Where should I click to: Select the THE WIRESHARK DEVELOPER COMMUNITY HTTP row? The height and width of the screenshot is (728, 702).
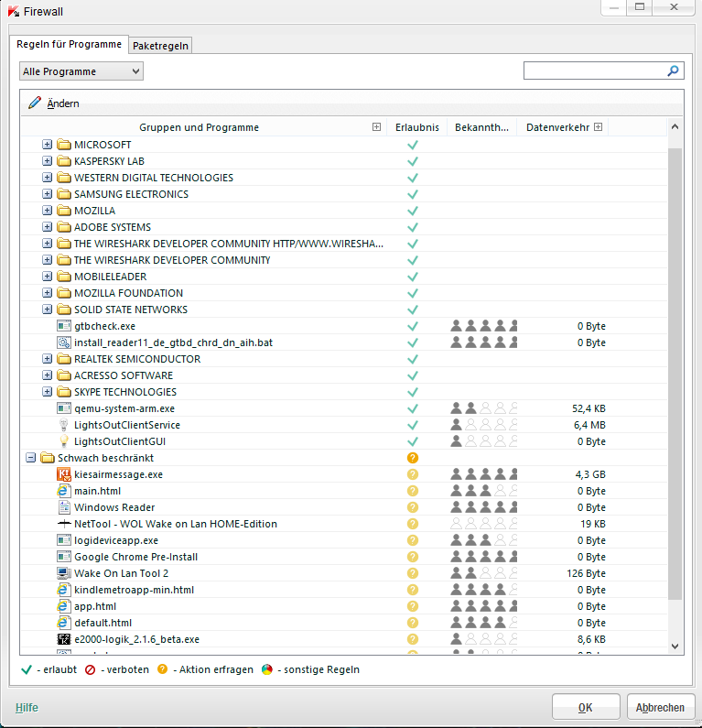click(344, 244)
